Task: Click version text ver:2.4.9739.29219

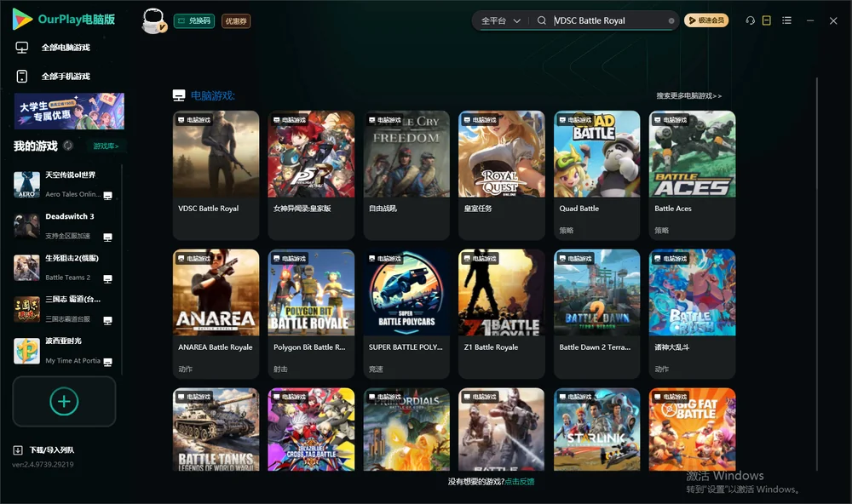Action: (x=43, y=464)
